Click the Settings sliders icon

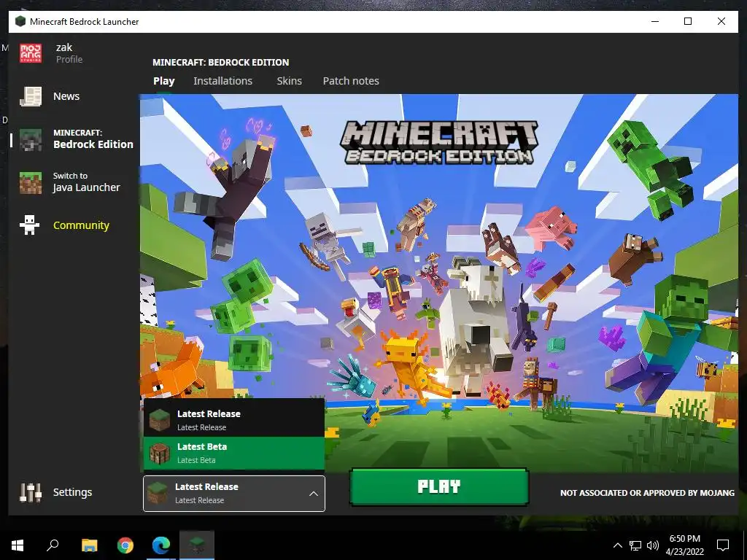[x=31, y=492]
